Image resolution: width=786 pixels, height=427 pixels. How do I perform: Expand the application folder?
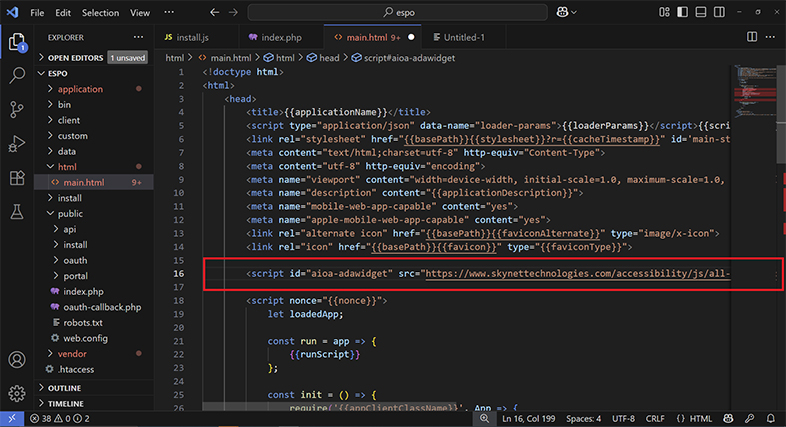[80, 89]
